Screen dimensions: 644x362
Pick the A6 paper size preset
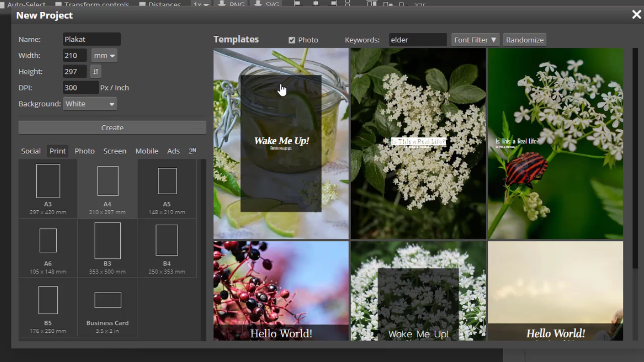(48, 248)
